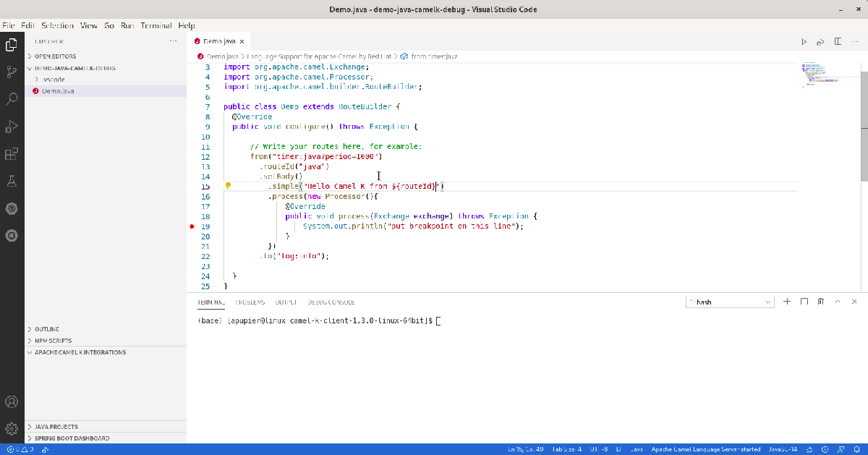The height and width of the screenshot is (455, 868).
Task: Open the Selection menu
Action: click(x=58, y=25)
